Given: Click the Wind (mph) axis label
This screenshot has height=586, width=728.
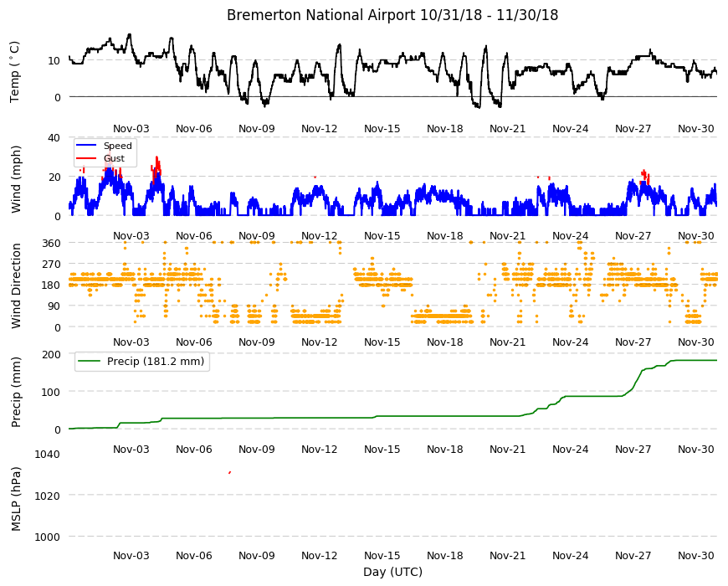Looking at the screenshot, I should click(16, 180).
